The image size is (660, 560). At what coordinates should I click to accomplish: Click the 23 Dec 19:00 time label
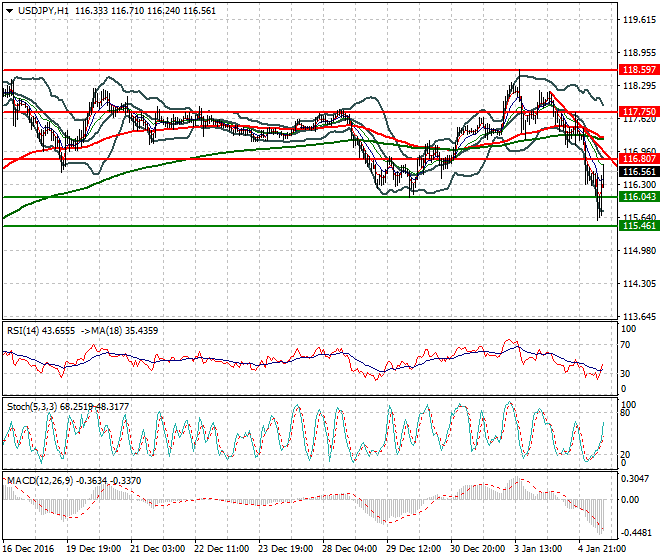(x=285, y=549)
